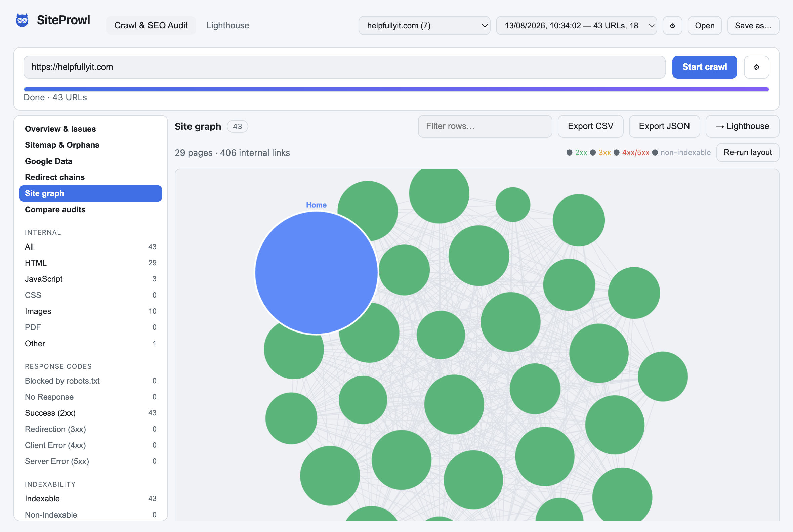Click Re-run layout button
This screenshot has width=793, height=532.
(x=748, y=153)
